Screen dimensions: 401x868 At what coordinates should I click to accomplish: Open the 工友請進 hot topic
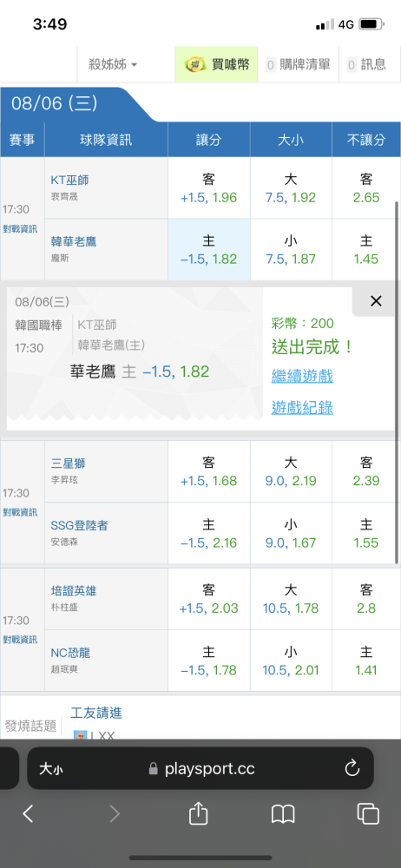tap(95, 713)
